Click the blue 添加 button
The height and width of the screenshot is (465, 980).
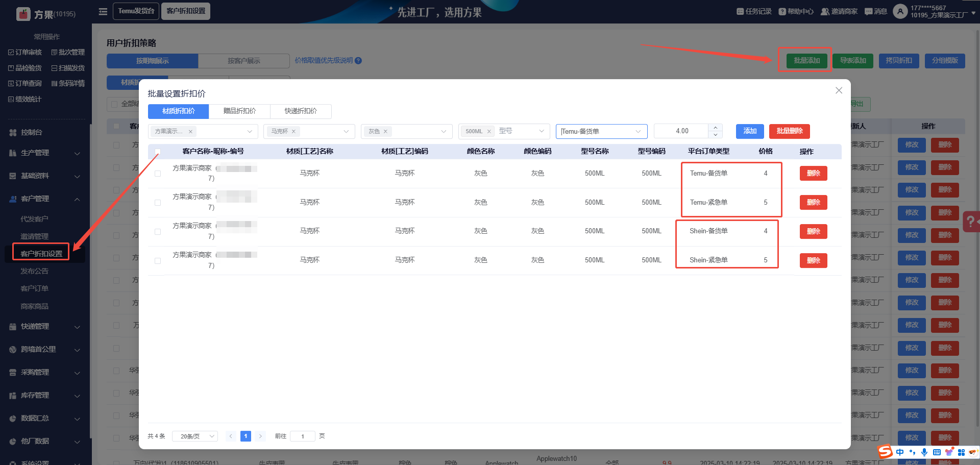pos(750,131)
